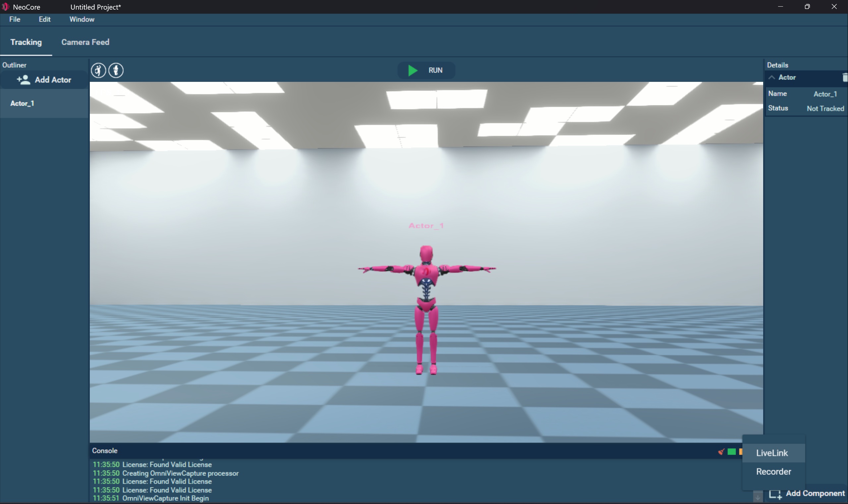Open the File menu
Screen dimensions: 848x504
pos(15,19)
